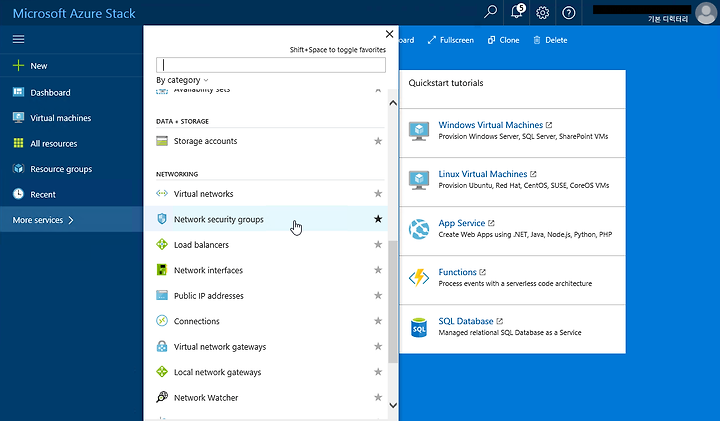Click the Recent clock icon

[18, 194]
